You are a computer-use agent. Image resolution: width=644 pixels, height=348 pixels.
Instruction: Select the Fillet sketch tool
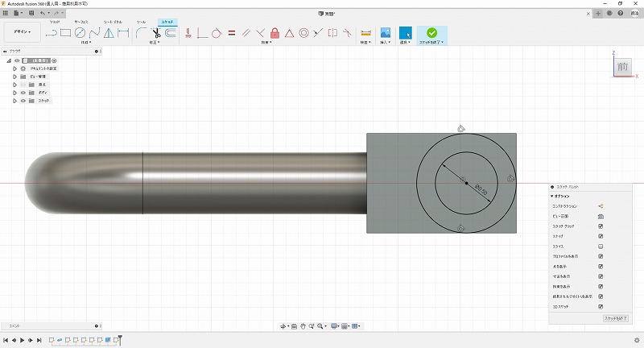pos(140,33)
